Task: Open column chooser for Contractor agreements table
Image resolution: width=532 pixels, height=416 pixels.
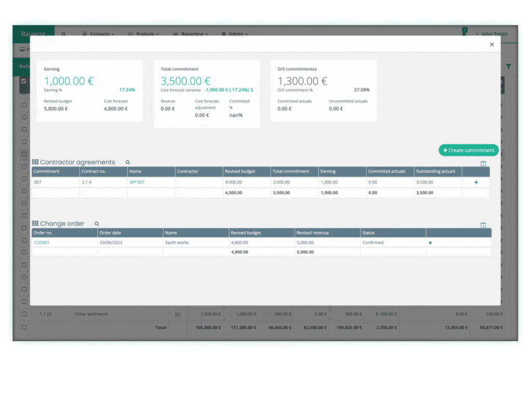Action: pos(483,164)
